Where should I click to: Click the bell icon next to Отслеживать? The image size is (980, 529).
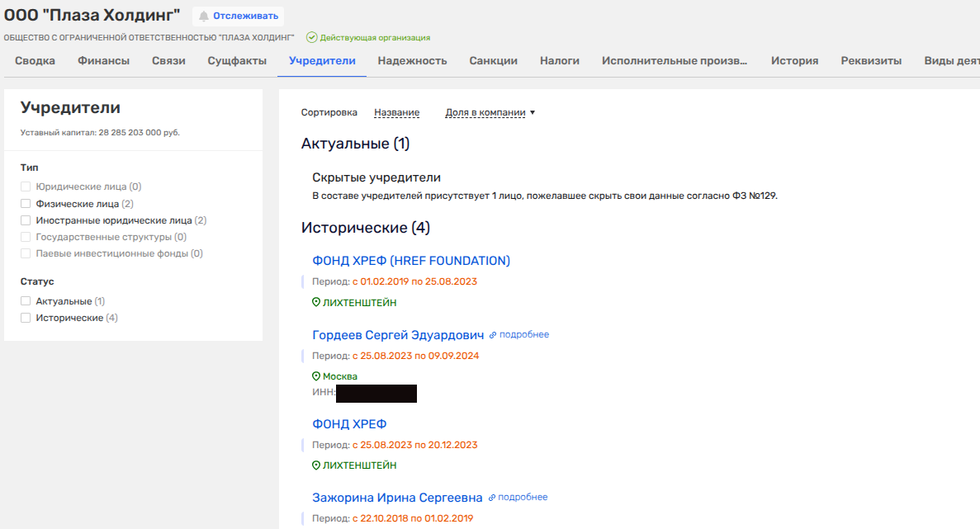pos(204,16)
